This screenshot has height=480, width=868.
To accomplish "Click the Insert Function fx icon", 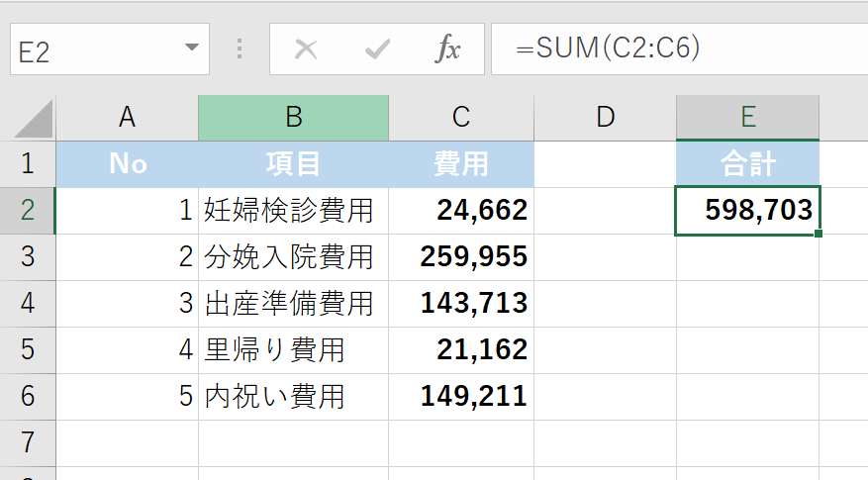I will [448, 49].
